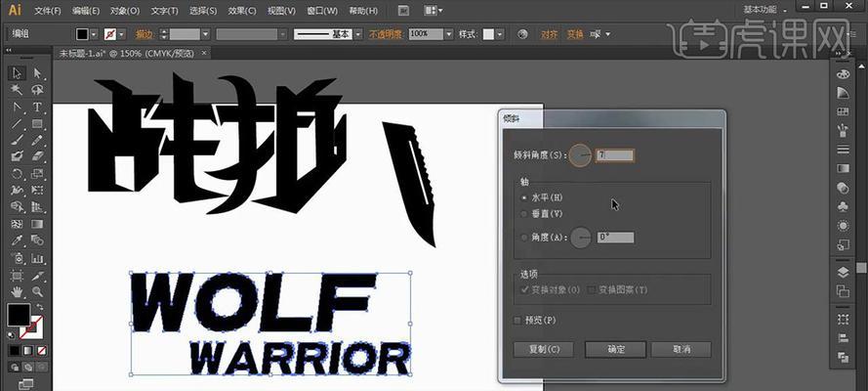Switch to solid color fill mode

14,351
